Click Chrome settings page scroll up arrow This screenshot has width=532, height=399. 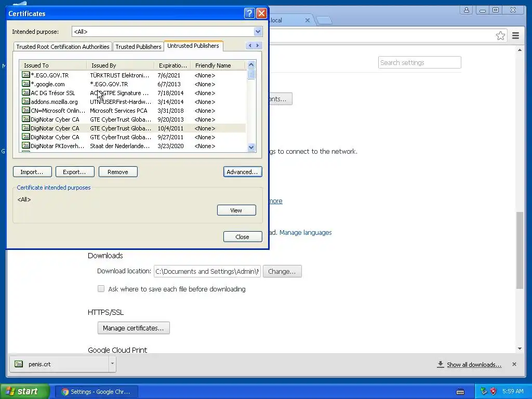(520, 50)
